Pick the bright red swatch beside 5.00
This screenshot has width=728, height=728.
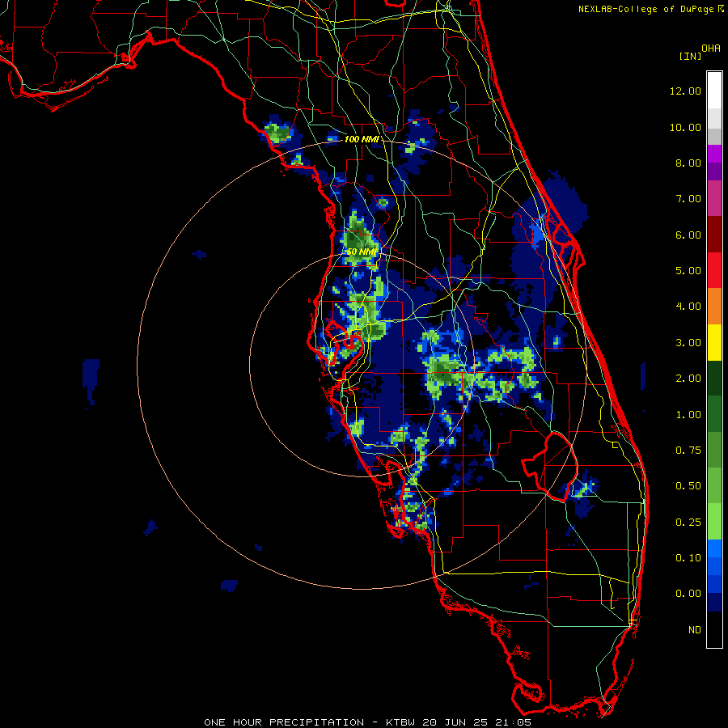coord(714,271)
